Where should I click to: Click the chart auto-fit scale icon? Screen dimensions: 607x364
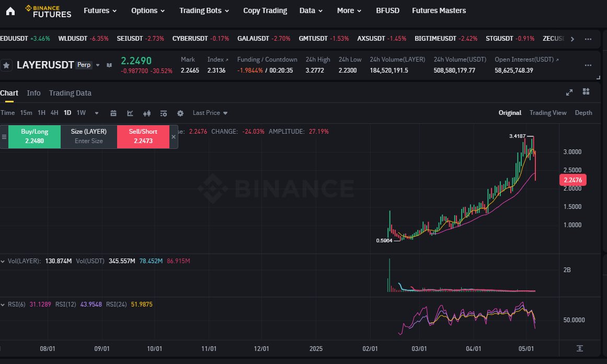(579, 348)
